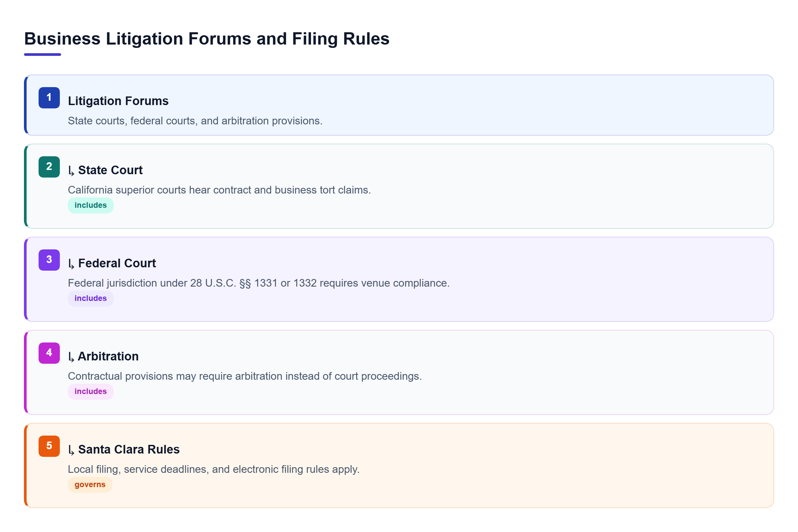Click the 28 U.S.C. §§ 1331 jurisdiction description
798x532 pixels.
tap(259, 283)
